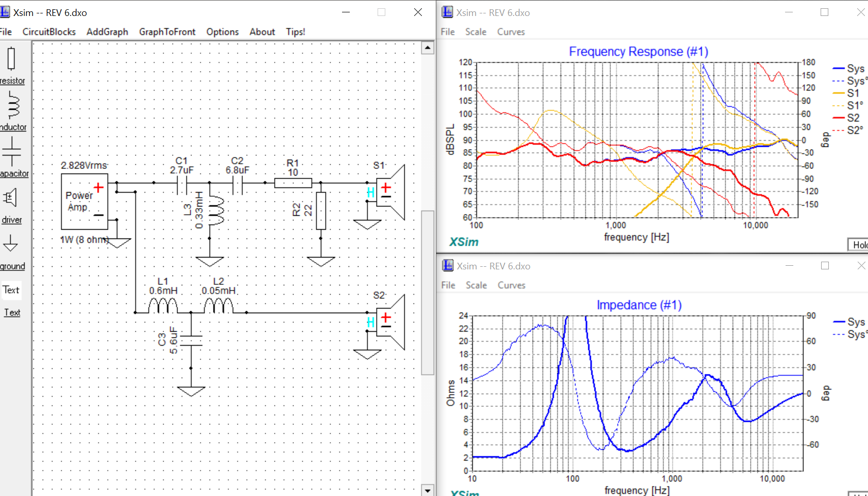Close the main Xsim schematic window
Screen dimensions: 868x496
pos(418,12)
